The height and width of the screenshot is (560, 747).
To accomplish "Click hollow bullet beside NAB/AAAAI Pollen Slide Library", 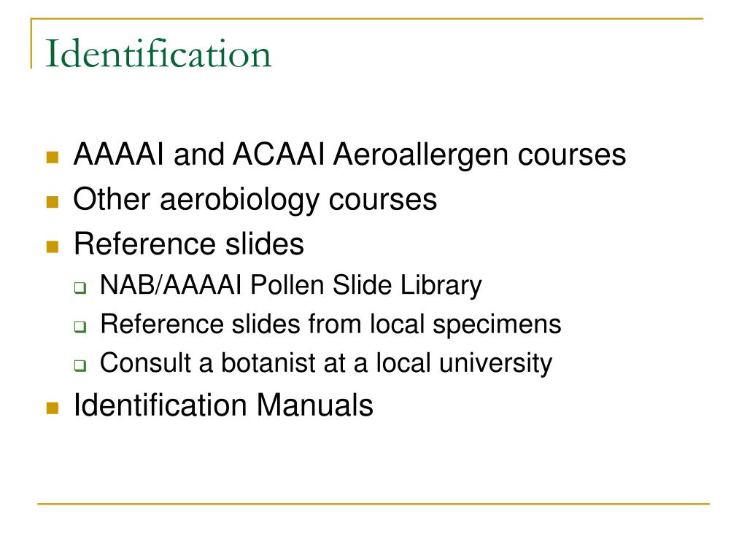I will point(80,287).
